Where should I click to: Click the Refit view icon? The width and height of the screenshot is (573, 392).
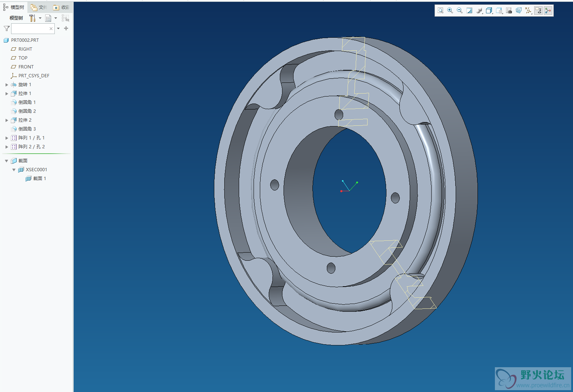(440, 11)
